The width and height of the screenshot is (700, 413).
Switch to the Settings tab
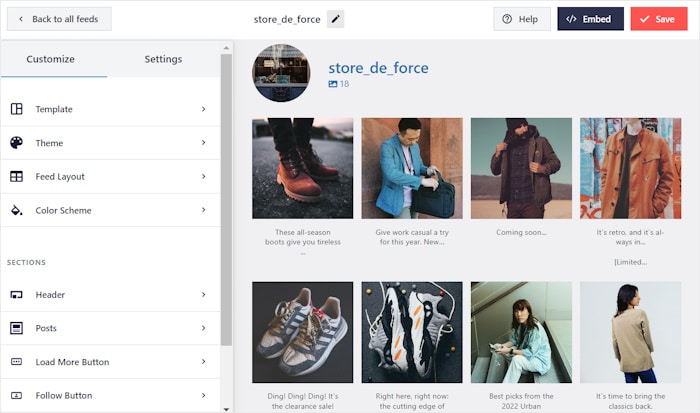(x=163, y=59)
